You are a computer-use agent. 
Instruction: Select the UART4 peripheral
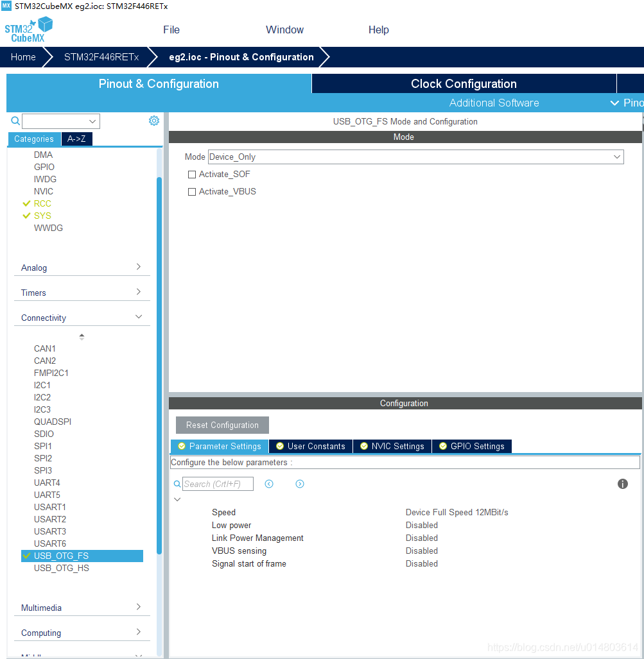click(47, 483)
